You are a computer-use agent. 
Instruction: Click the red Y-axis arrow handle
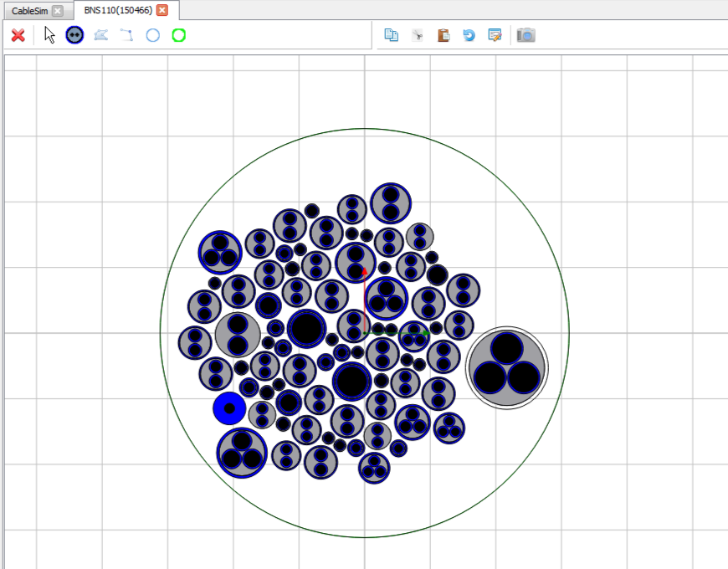click(x=365, y=273)
